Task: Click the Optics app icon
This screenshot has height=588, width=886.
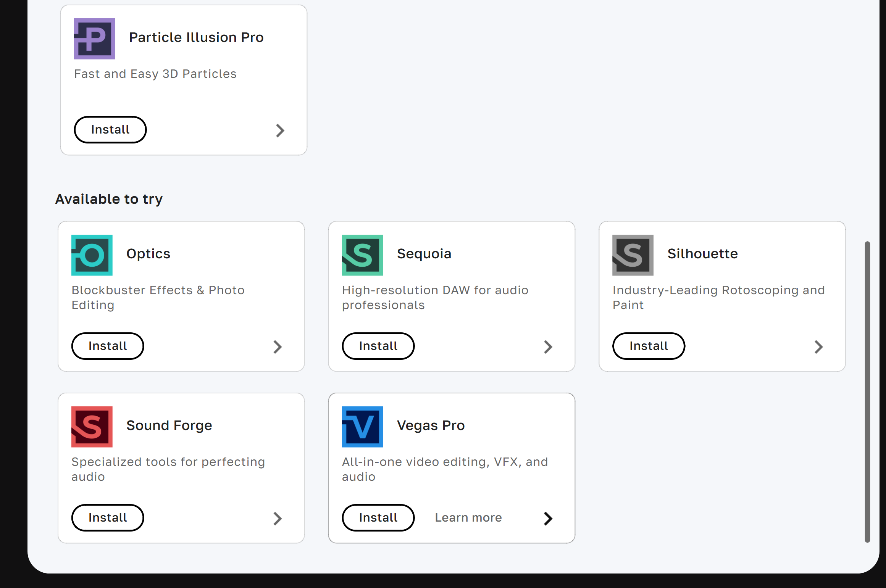Action: [x=92, y=255]
